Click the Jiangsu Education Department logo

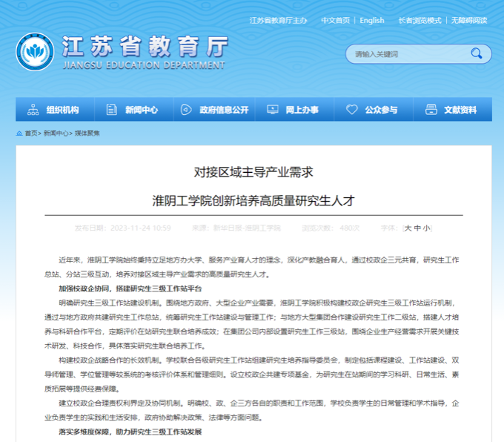coord(35,53)
